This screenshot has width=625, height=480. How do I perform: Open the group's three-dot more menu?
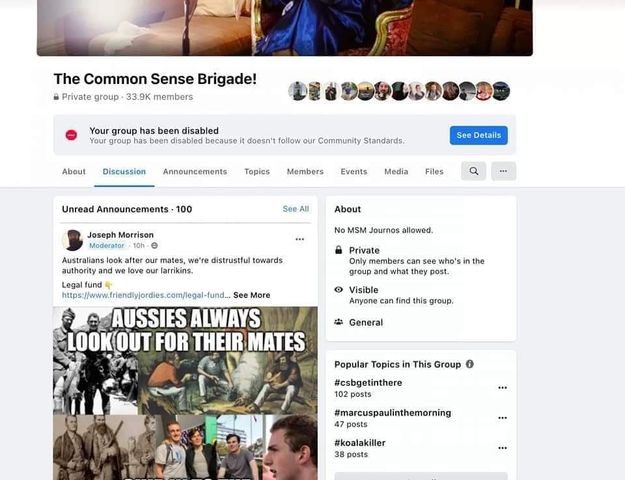(503, 171)
